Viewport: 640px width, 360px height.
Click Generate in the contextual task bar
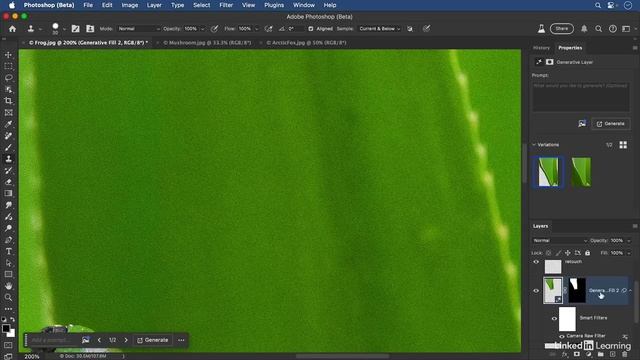153,340
